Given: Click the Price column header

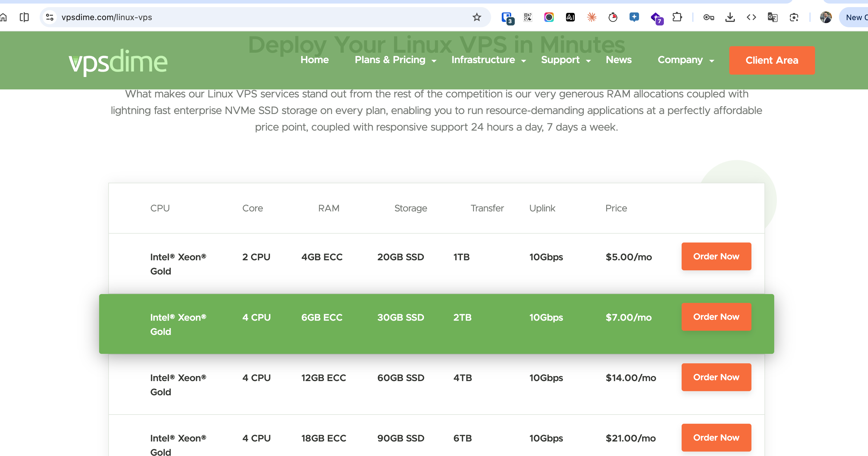Looking at the screenshot, I should click(616, 208).
